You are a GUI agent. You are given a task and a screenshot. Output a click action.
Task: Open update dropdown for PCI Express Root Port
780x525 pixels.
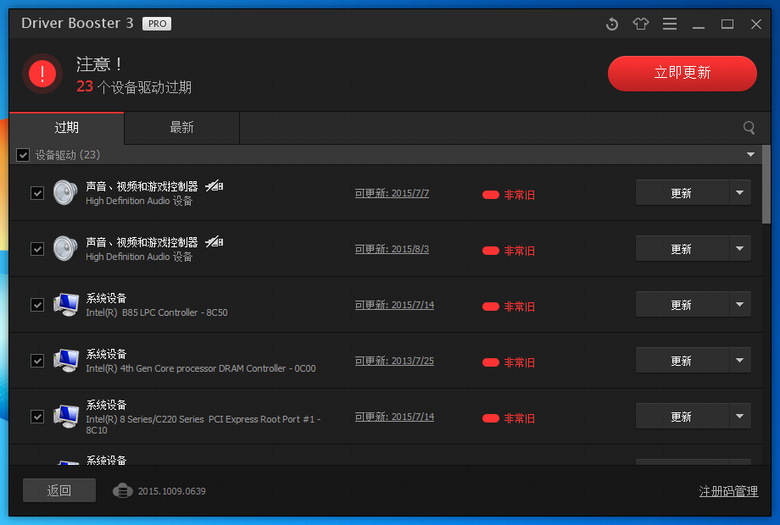click(740, 417)
